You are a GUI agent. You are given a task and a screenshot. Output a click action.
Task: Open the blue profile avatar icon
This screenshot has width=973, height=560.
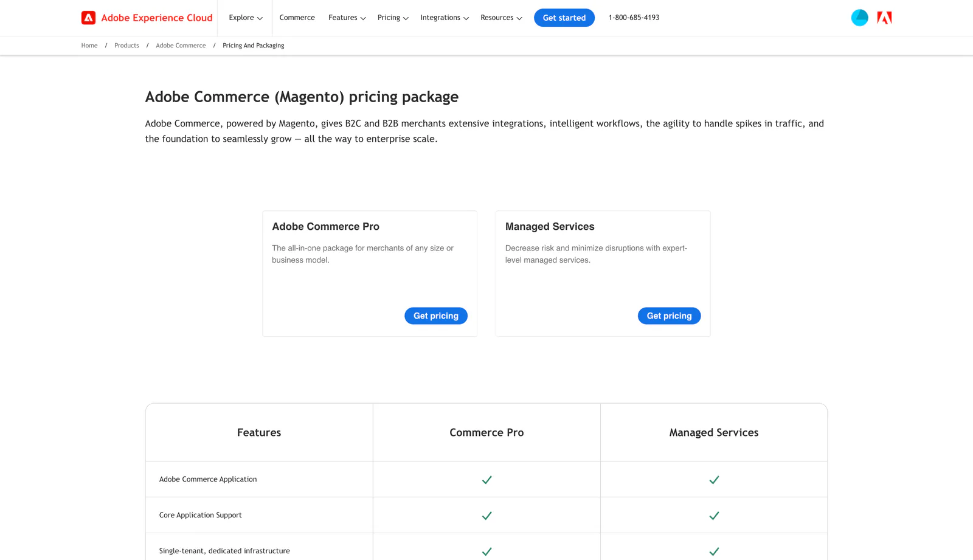859,18
